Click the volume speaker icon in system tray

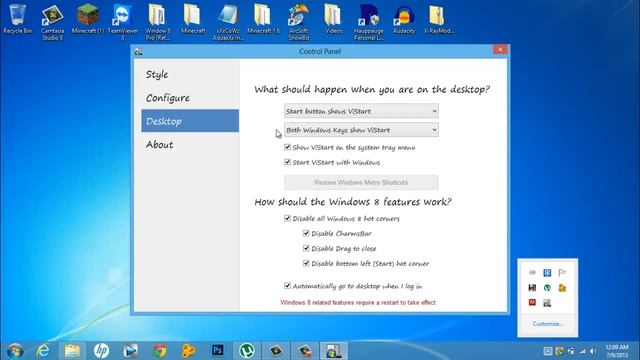click(593, 351)
